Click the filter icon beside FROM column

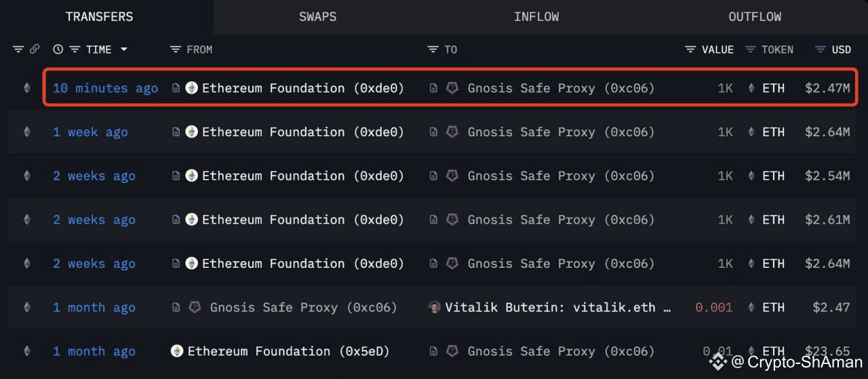176,49
